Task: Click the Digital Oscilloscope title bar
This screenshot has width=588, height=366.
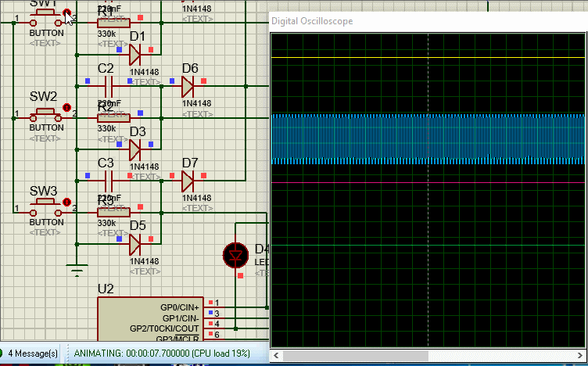Action: point(428,21)
